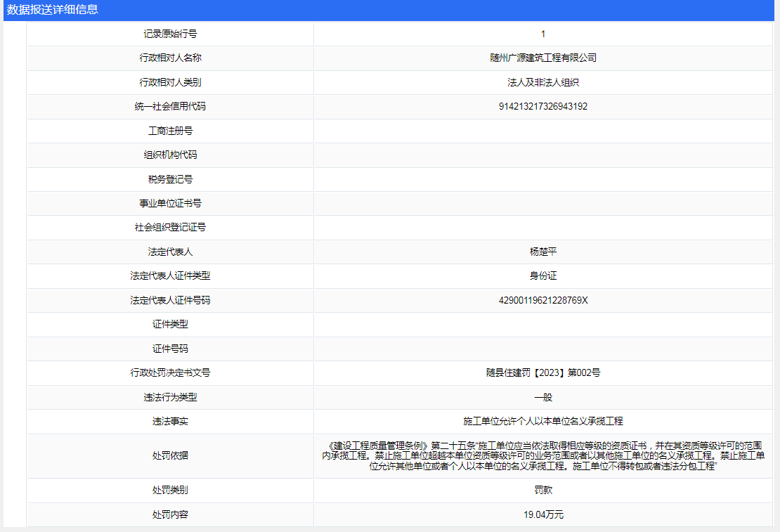Select the 行政相对人名称 label
This screenshot has width=780, height=532.
pyautogui.click(x=170, y=58)
